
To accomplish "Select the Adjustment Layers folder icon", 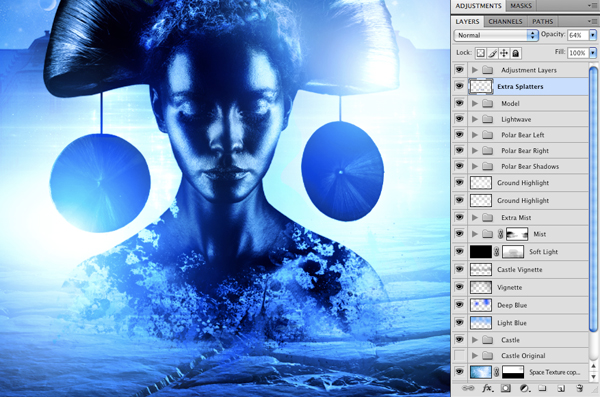I will 487,70.
